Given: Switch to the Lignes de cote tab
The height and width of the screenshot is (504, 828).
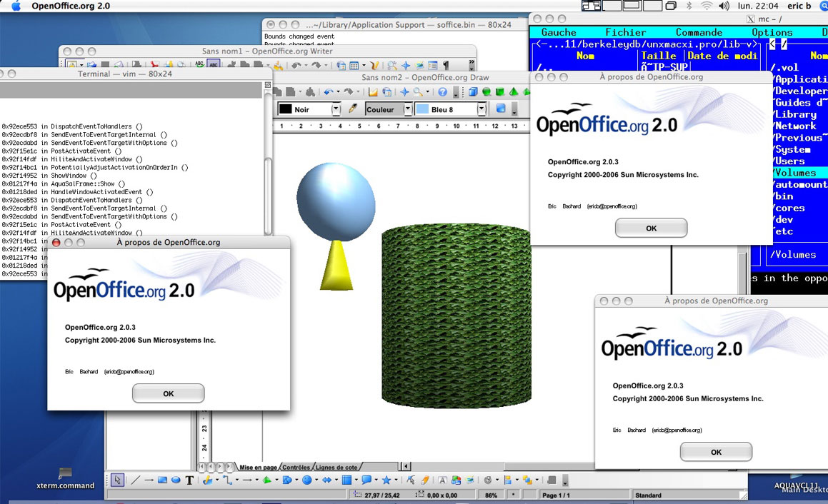Looking at the screenshot, I should coord(336,467).
